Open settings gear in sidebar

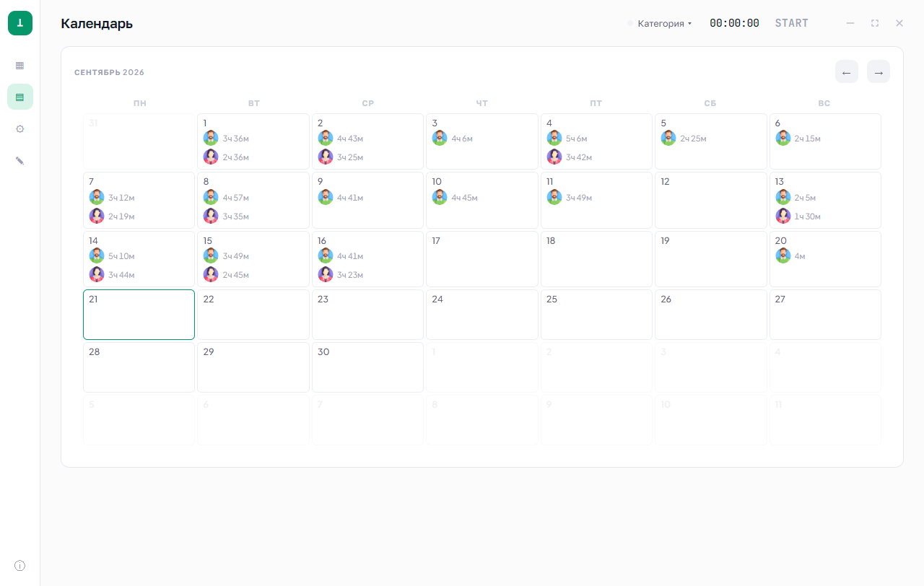pyautogui.click(x=20, y=128)
